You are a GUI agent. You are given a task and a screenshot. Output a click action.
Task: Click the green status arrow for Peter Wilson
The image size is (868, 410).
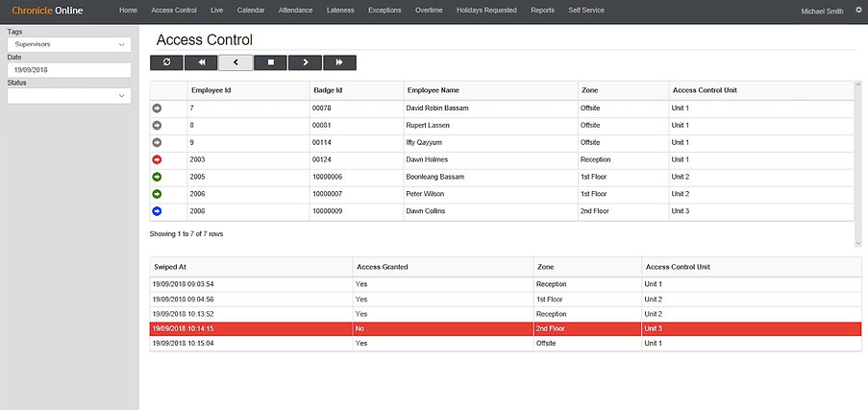click(157, 194)
